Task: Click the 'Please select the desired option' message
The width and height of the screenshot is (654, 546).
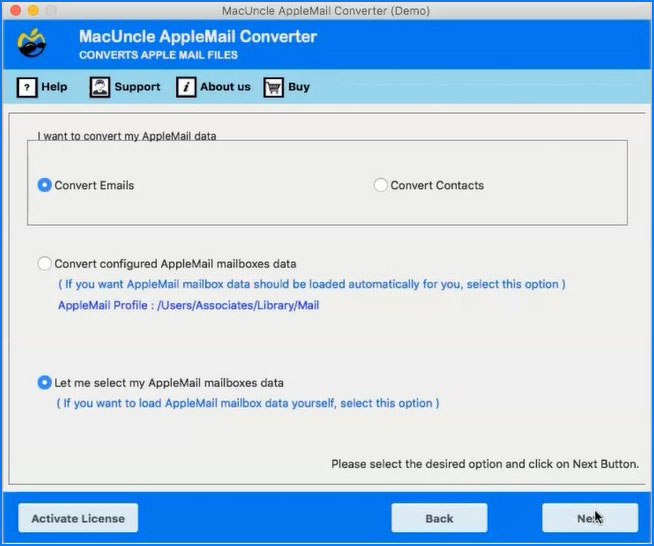Action: (x=485, y=464)
